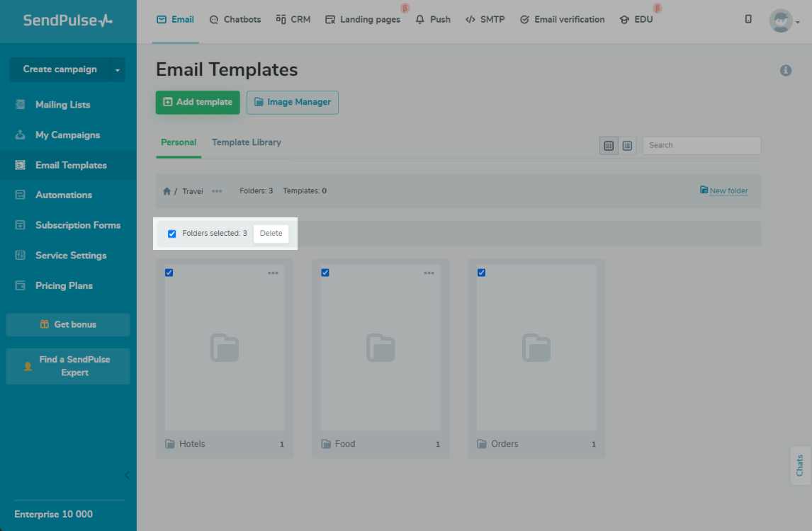Viewport: 812px width, 531px height.
Task: Click the info icon near page title
Action: [x=786, y=70]
